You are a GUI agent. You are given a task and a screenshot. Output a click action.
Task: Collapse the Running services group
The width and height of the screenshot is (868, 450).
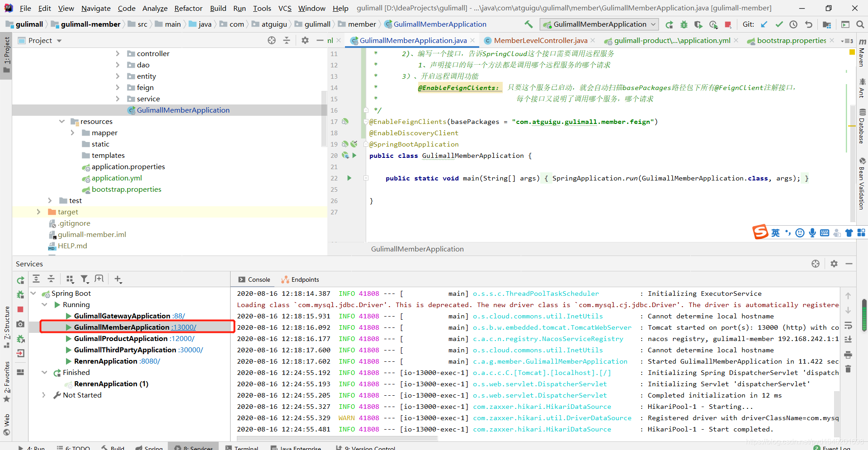pos(44,304)
